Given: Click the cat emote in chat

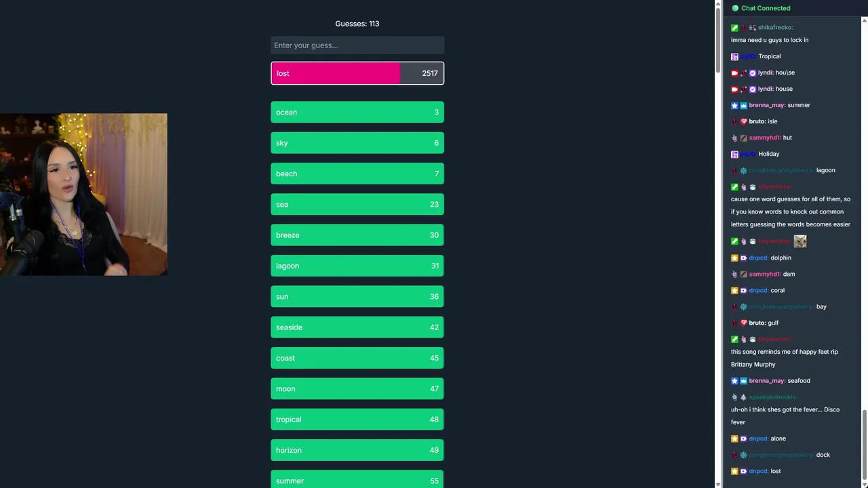Looking at the screenshot, I should [800, 241].
